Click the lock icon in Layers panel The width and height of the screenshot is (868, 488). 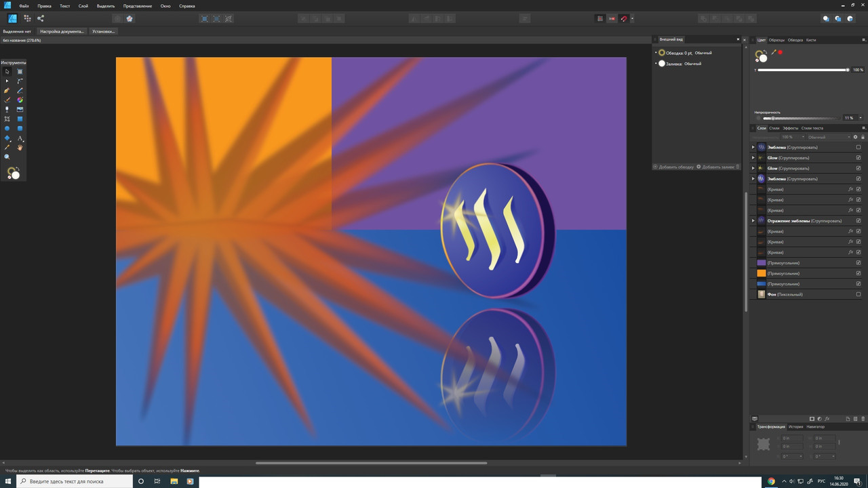(x=863, y=137)
